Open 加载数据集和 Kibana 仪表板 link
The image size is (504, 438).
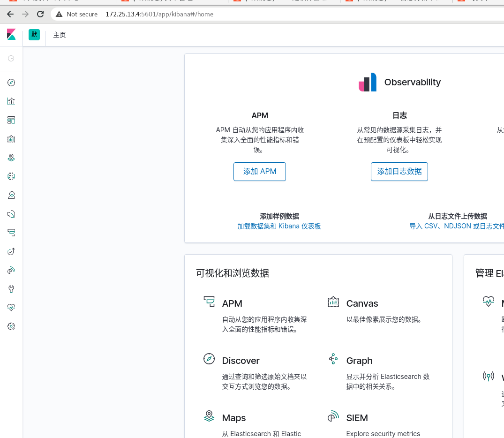click(x=279, y=226)
